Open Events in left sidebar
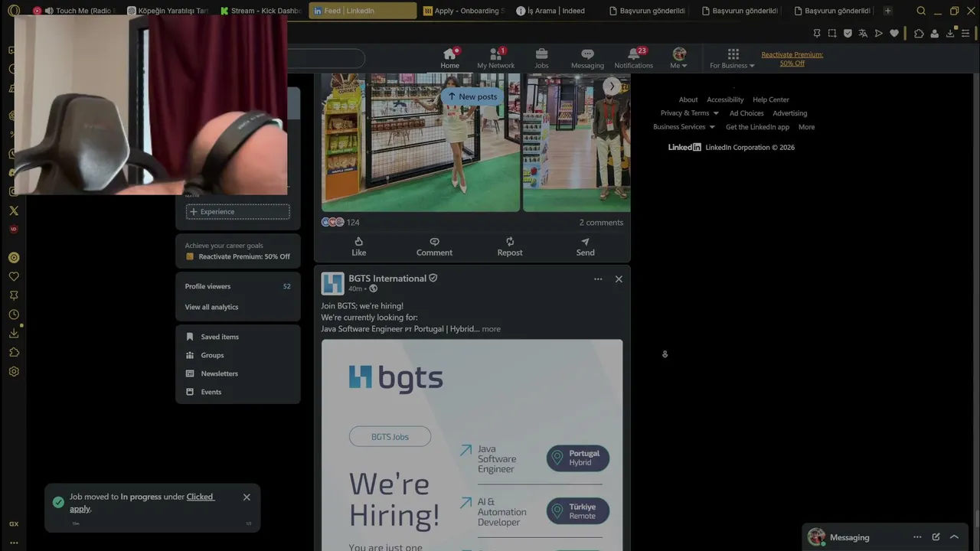Image resolution: width=980 pixels, height=551 pixels. pyautogui.click(x=203, y=392)
